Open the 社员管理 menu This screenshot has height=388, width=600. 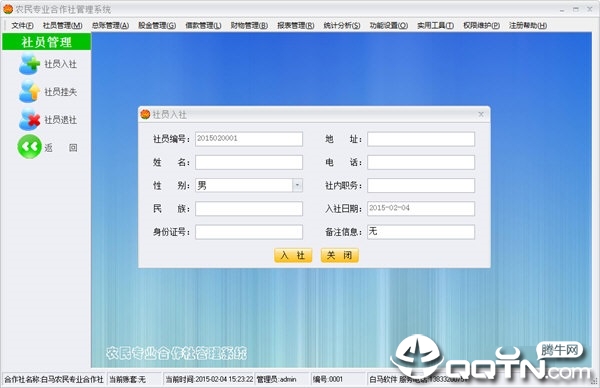(62, 25)
